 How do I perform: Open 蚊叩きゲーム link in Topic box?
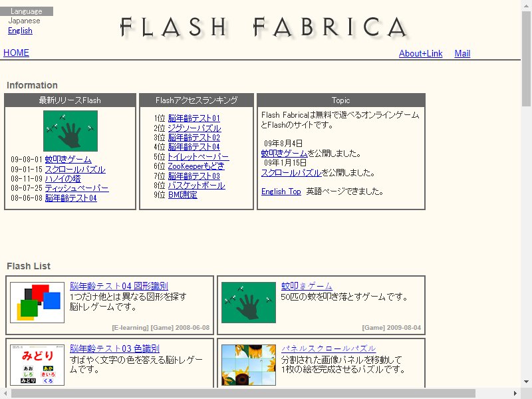[284, 154]
